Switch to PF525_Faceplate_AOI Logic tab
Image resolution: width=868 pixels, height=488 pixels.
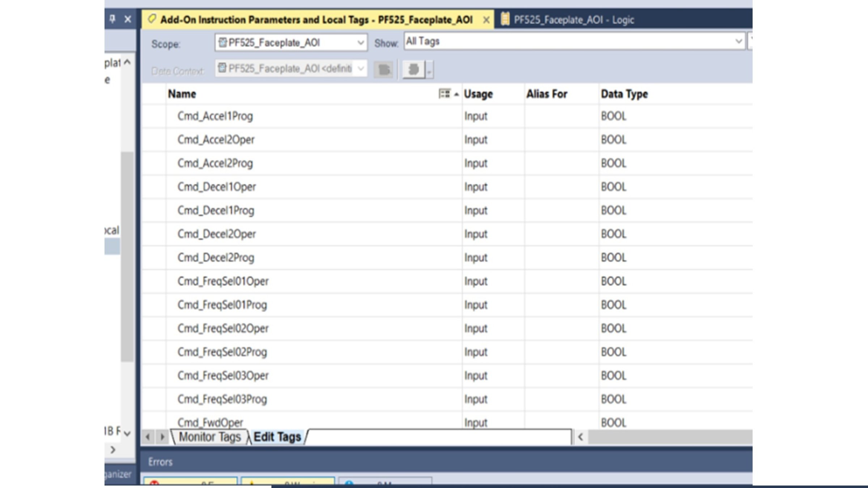tap(573, 20)
